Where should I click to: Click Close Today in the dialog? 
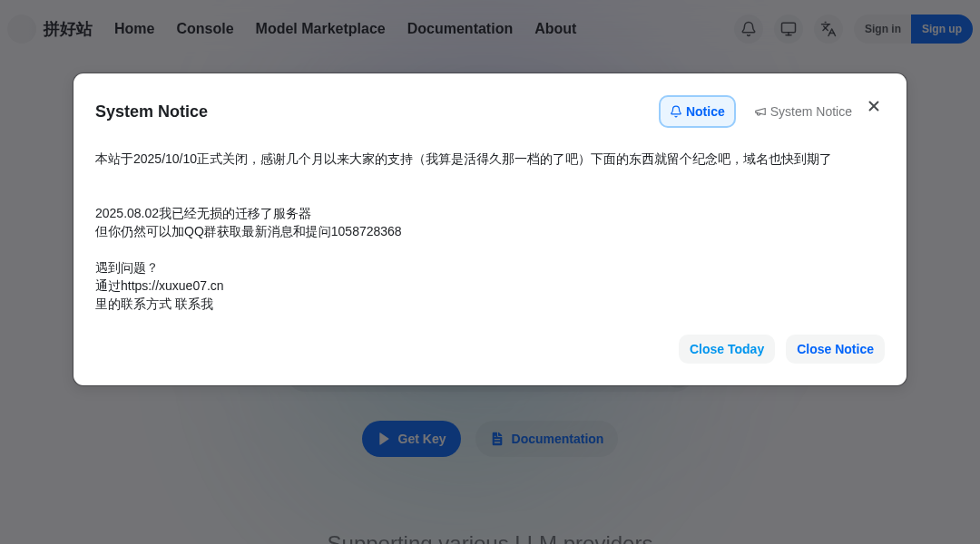tap(727, 349)
